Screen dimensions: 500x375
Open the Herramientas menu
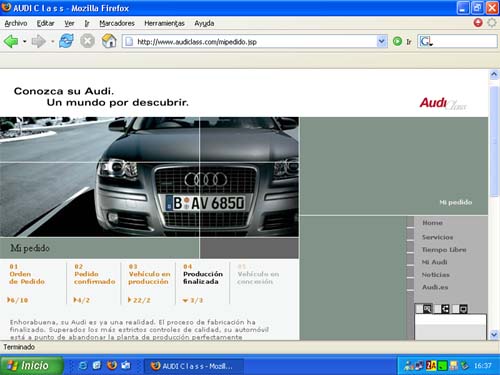click(x=164, y=23)
